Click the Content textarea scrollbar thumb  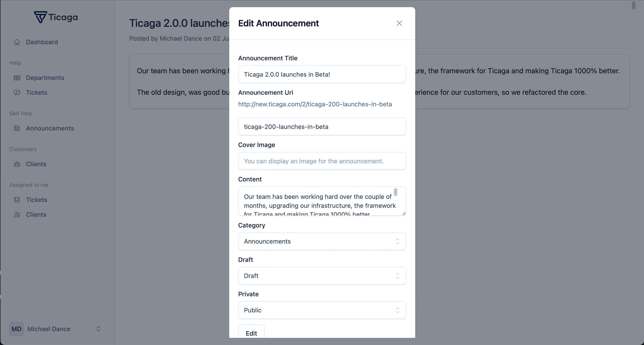pyautogui.click(x=396, y=192)
